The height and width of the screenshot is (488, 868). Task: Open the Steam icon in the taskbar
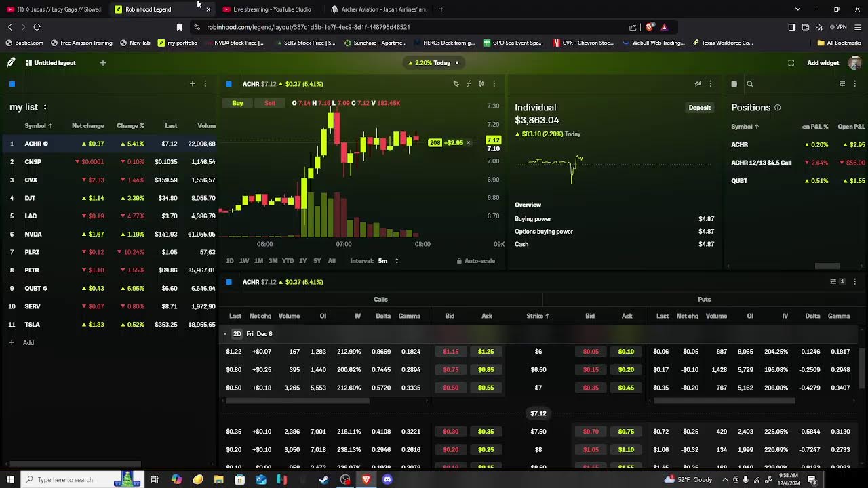point(323,480)
